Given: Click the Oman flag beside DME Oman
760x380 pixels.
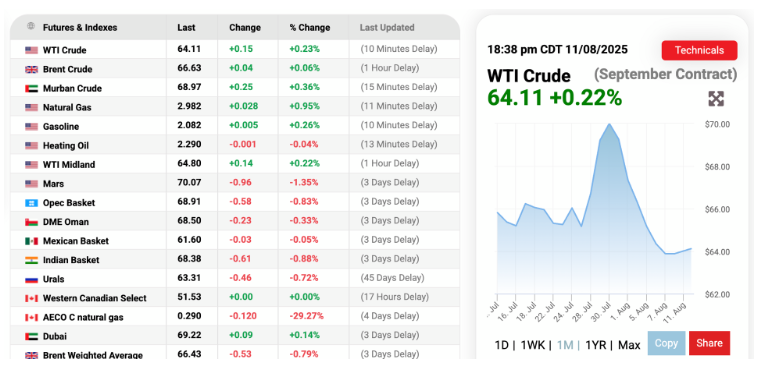Looking at the screenshot, I should coord(32,222).
